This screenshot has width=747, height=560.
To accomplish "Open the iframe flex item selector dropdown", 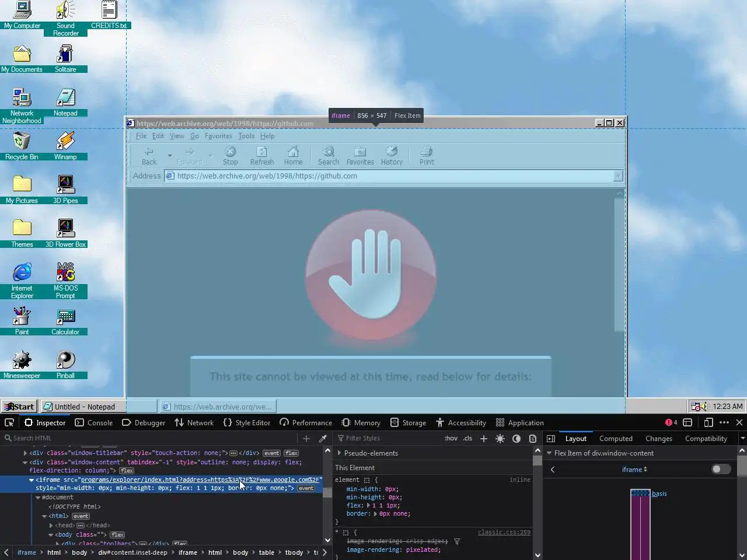I will tap(634, 469).
